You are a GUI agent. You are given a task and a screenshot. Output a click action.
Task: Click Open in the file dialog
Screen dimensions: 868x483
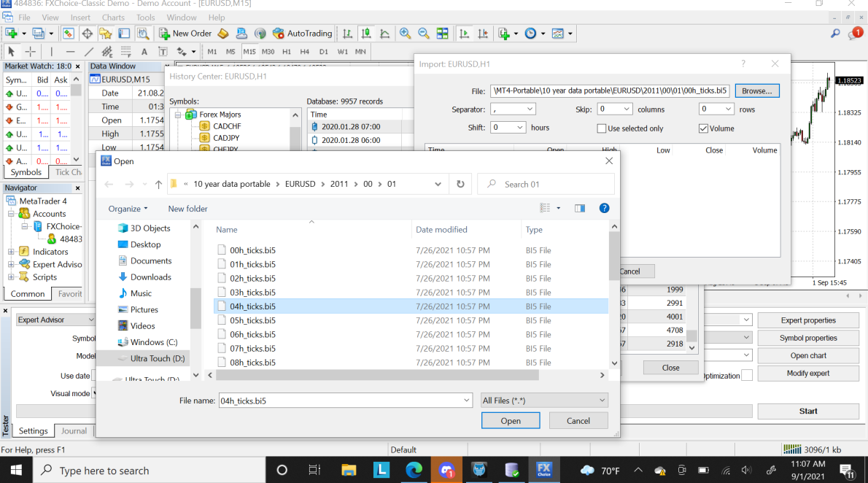point(511,421)
